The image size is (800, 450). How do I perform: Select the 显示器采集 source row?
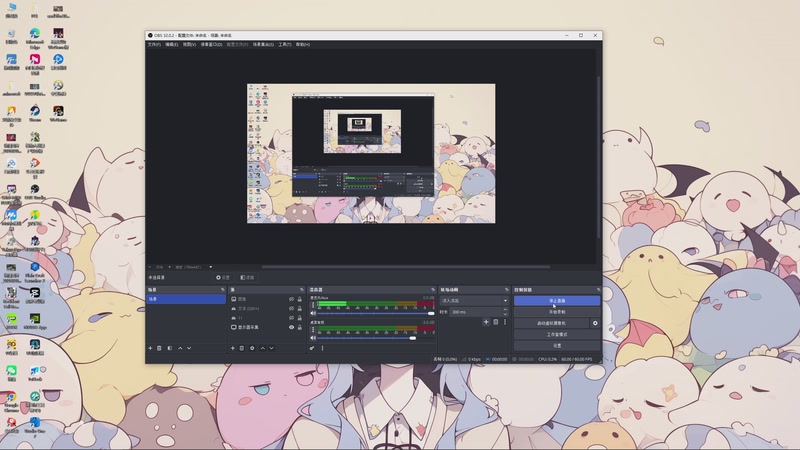point(265,327)
